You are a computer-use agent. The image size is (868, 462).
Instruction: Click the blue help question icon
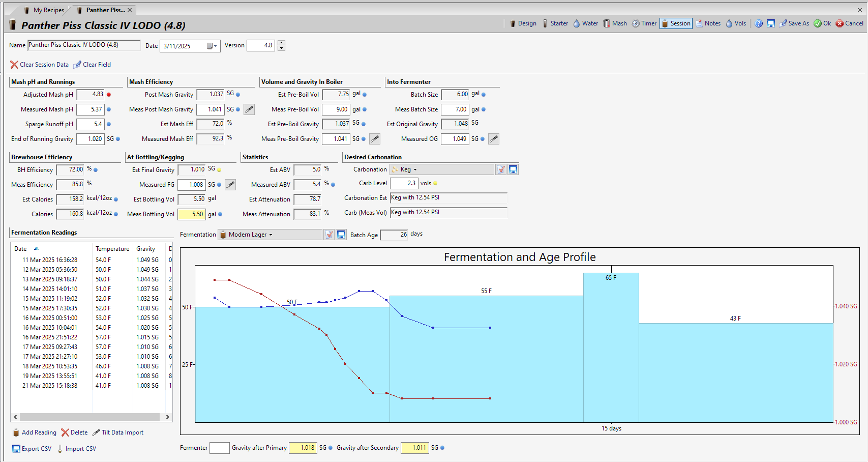point(759,23)
